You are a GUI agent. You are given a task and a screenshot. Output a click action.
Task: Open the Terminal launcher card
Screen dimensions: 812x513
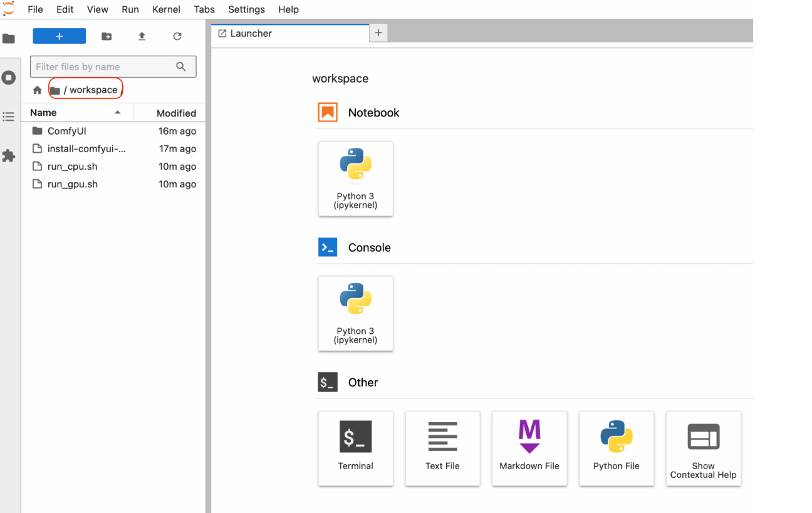pyautogui.click(x=355, y=448)
